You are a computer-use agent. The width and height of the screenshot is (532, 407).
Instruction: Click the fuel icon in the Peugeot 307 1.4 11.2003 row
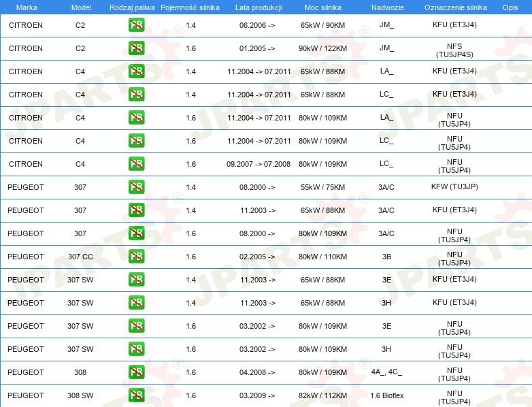(136, 210)
